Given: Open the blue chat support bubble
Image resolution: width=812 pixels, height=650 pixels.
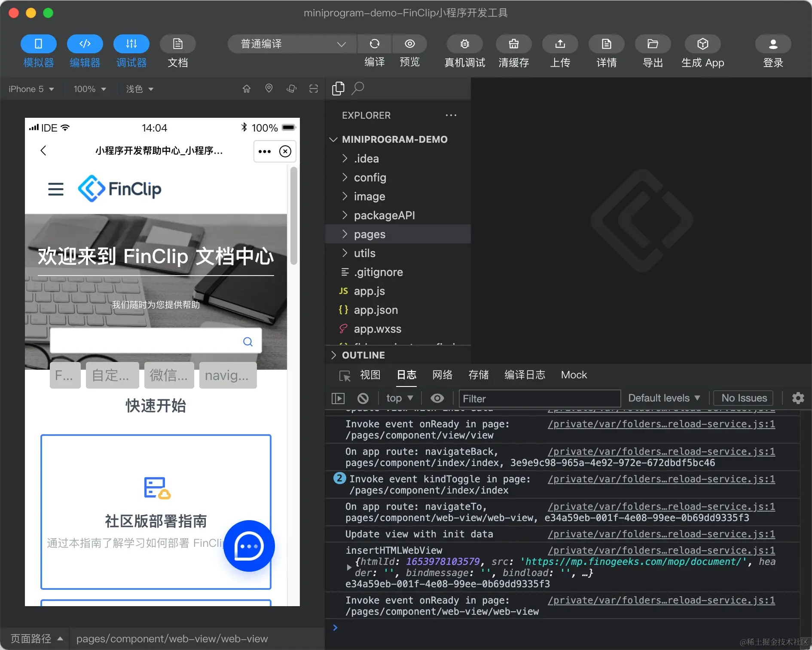Looking at the screenshot, I should pyautogui.click(x=249, y=546).
